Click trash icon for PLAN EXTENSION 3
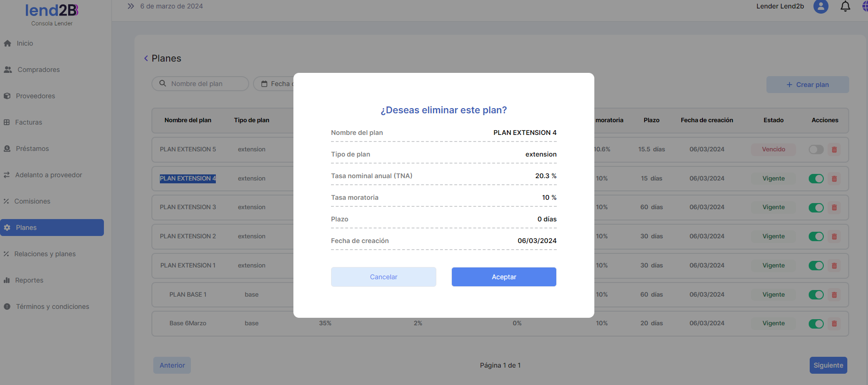868x385 pixels. [x=834, y=207]
